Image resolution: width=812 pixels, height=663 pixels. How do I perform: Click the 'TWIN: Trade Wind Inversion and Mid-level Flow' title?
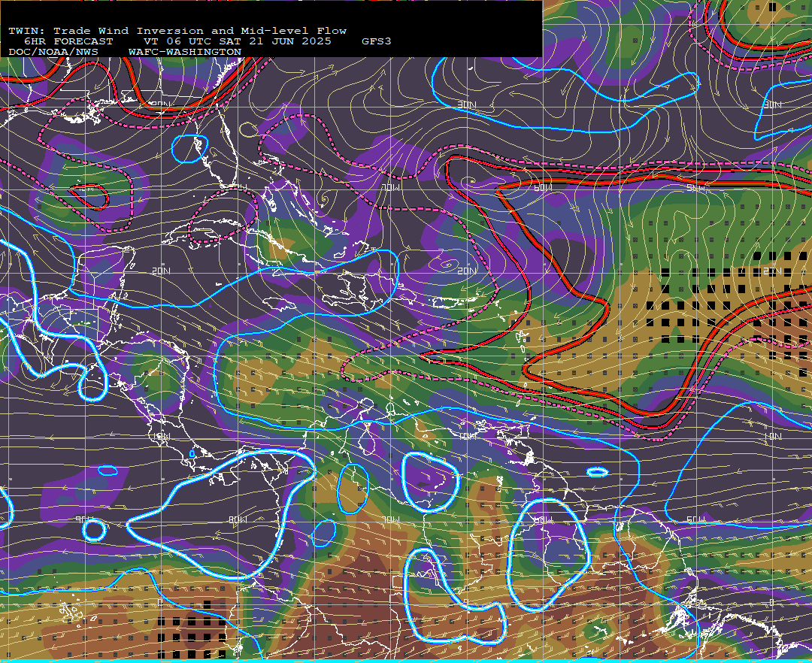coord(177,31)
